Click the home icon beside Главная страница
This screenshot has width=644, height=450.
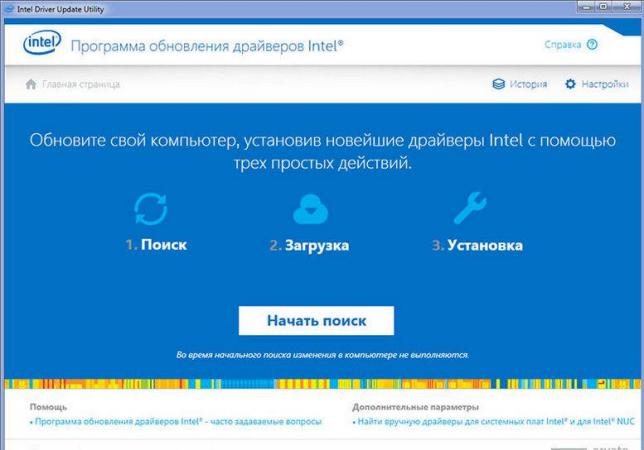pyautogui.click(x=31, y=84)
